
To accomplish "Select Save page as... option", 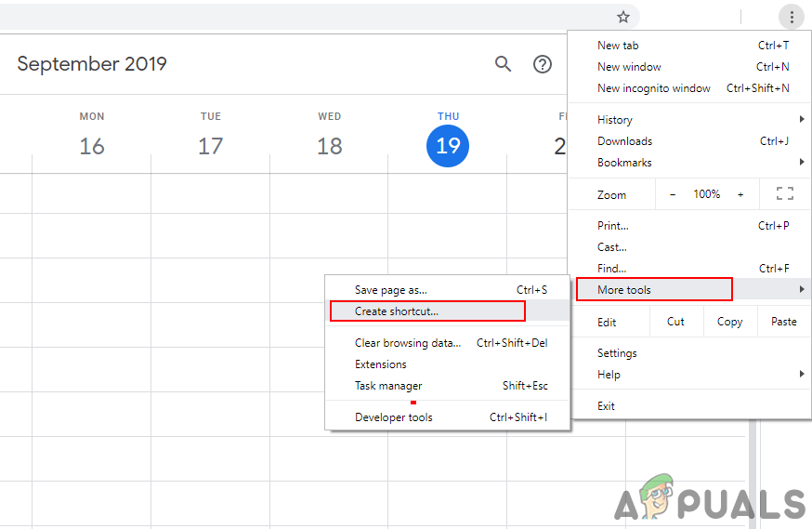I will [x=448, y=290].
